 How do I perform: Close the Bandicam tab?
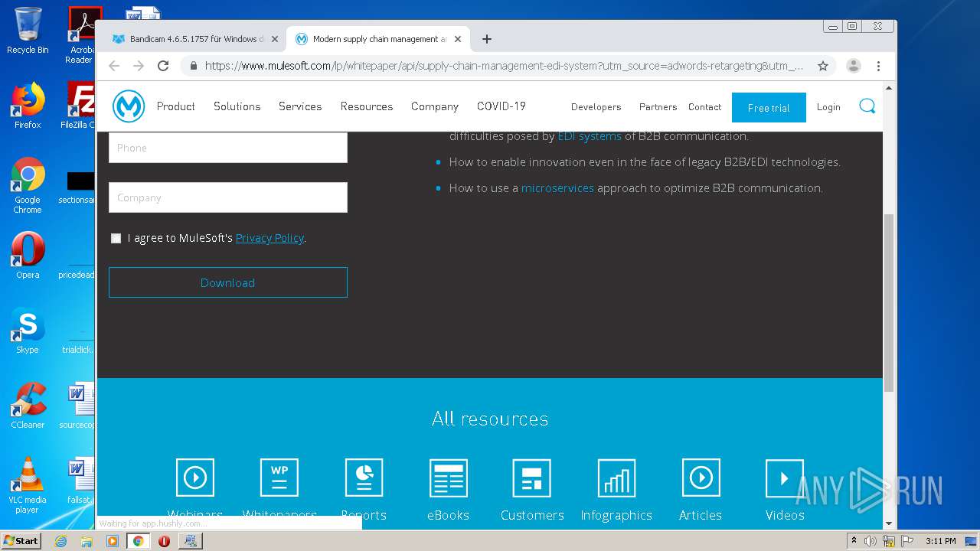[x=274, y=39]
